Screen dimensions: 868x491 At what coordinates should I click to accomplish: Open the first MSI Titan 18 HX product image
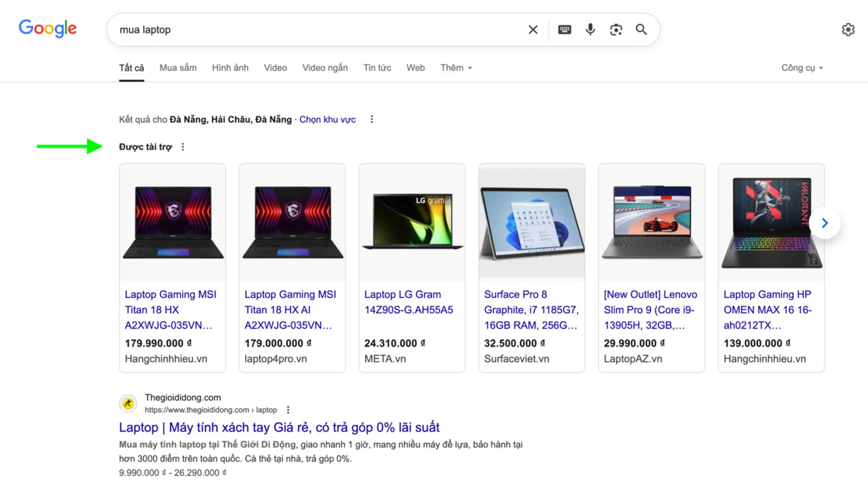(x=173, y=223)
